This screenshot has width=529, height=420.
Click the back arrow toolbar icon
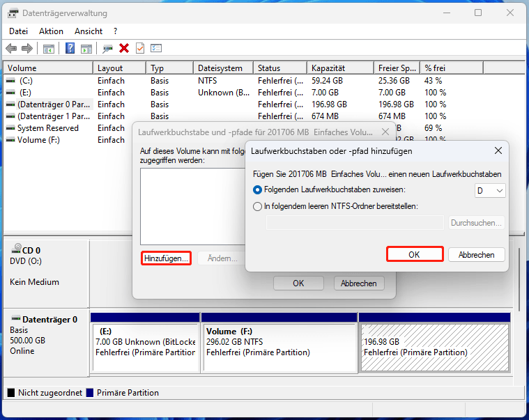[11, 48]
